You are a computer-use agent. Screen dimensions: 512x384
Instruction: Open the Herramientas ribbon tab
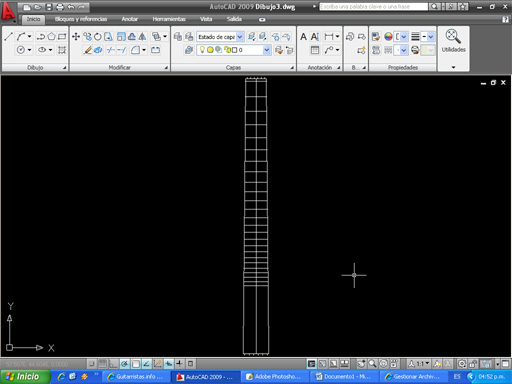point(169,19)
